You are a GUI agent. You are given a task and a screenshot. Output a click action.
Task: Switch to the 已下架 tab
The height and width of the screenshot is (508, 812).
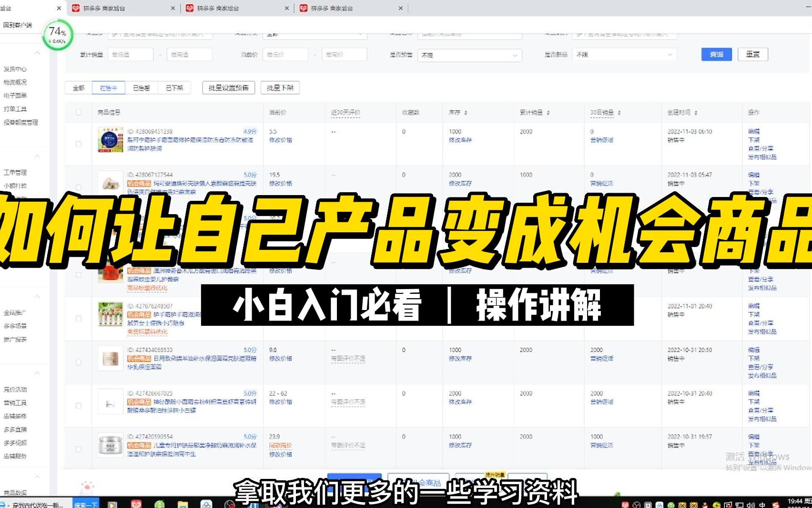point(174,88)
